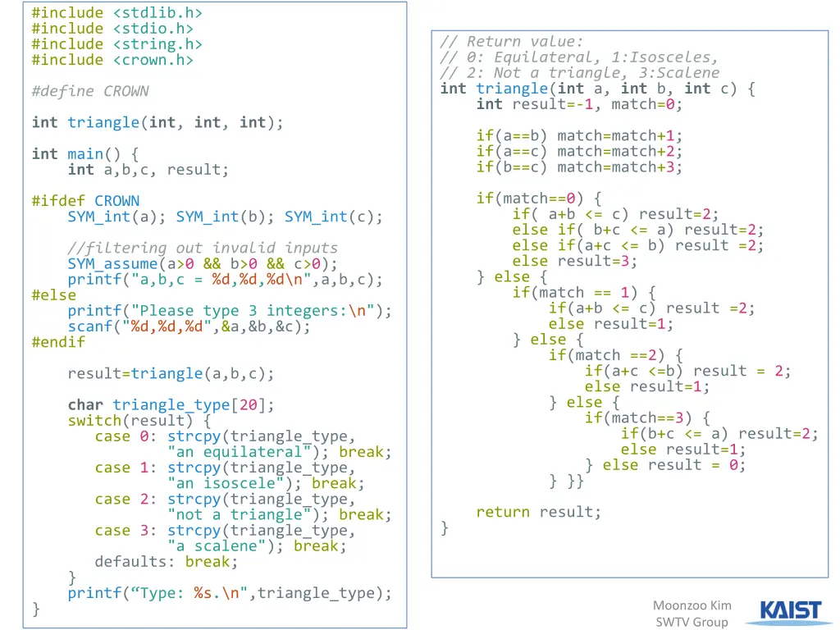Click the "SWTV Group" text

pyautogui.click(x=692, y=622)
